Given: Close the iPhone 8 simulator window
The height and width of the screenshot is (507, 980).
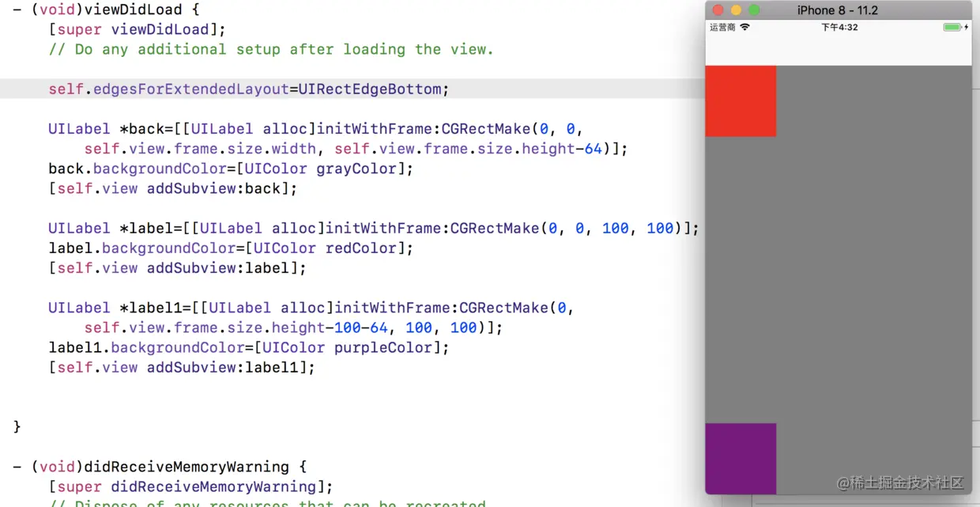Looking at the screenshot, I should click(718, 10).
